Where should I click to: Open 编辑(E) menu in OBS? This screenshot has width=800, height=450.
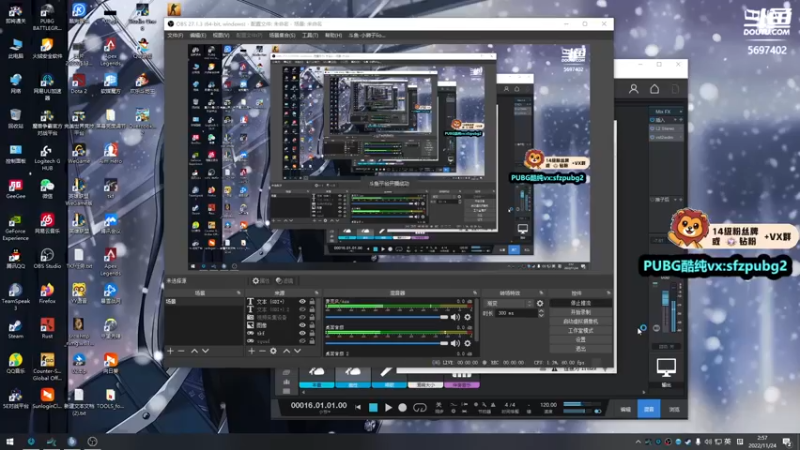[198, 35]
